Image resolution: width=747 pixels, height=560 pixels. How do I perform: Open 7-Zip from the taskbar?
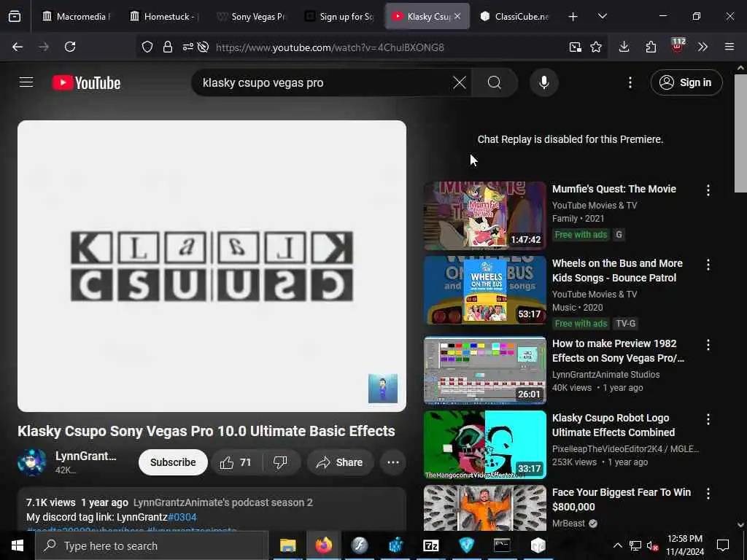430,545
